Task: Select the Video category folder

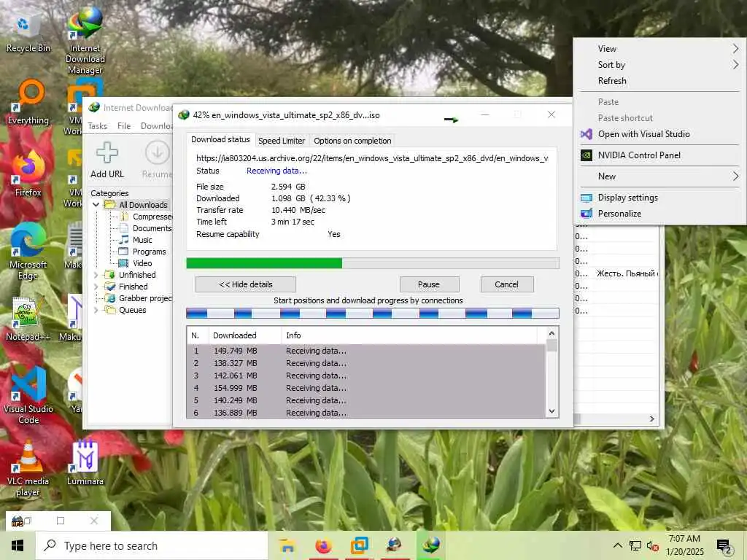Action: pos(136,263)
